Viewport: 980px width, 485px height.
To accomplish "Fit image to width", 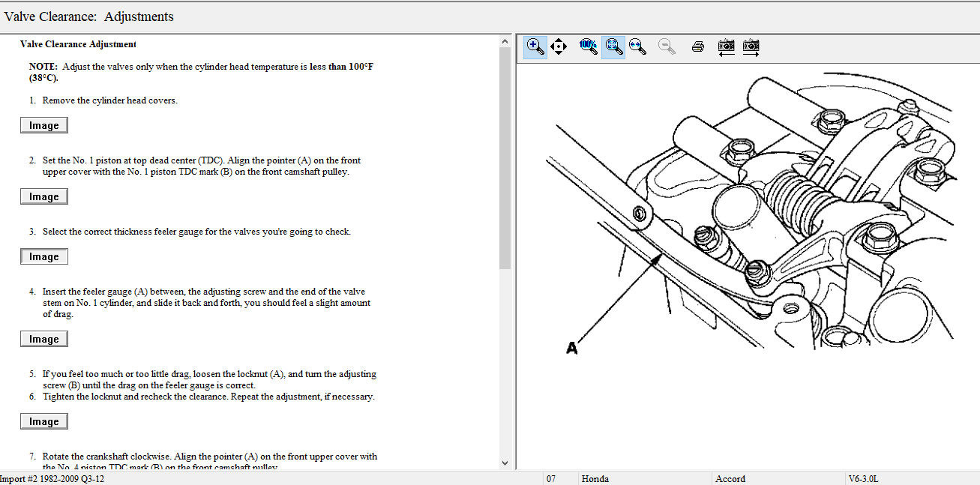I will 637,46.
